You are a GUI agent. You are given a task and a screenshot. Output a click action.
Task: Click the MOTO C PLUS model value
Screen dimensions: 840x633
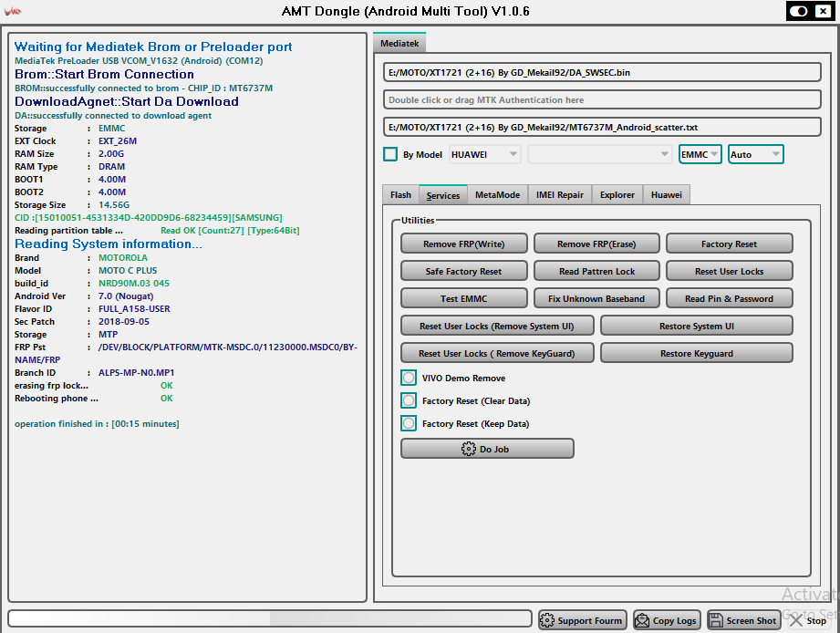click(x=128, y=271)
